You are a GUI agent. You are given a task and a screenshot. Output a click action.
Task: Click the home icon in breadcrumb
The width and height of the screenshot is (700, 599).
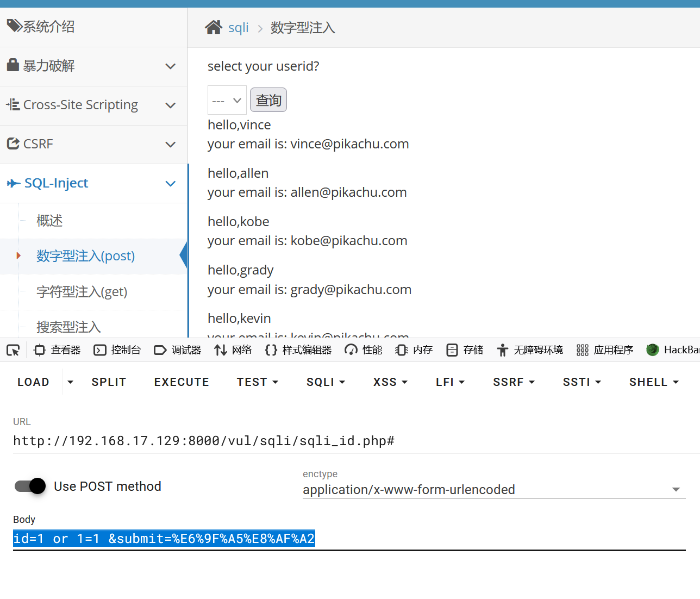point(213,27)
